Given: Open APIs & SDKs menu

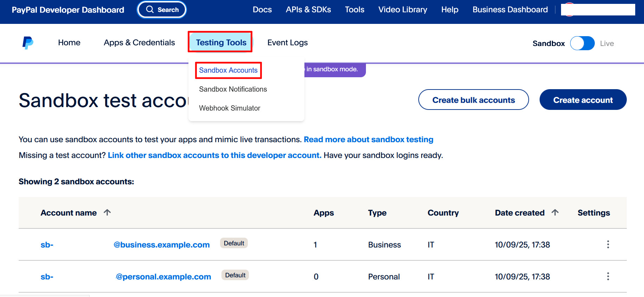Looking at the screenshot, I should pos(308,9).
